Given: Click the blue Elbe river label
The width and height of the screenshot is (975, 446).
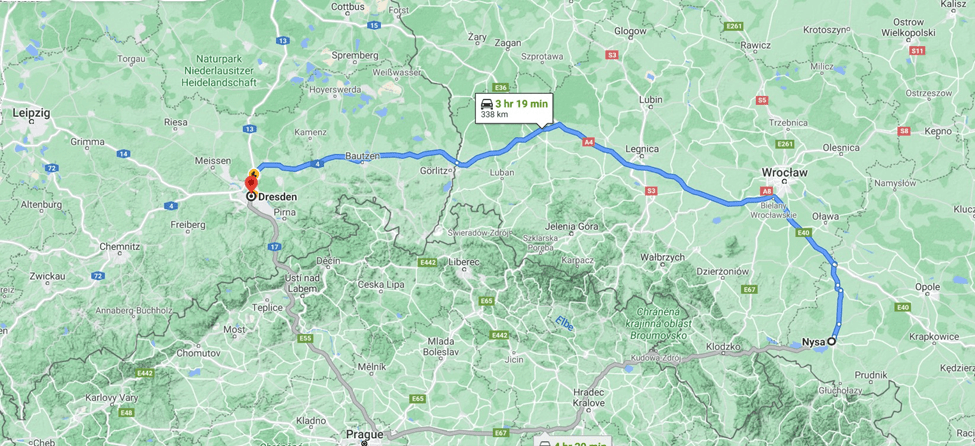Looking at the screenshot, I should click(565, 322).
